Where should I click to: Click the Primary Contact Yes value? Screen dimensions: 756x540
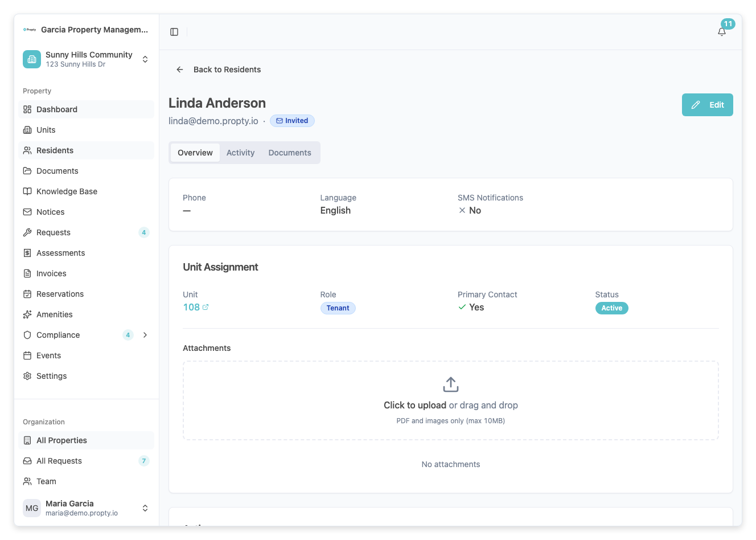tap(471, 307)
